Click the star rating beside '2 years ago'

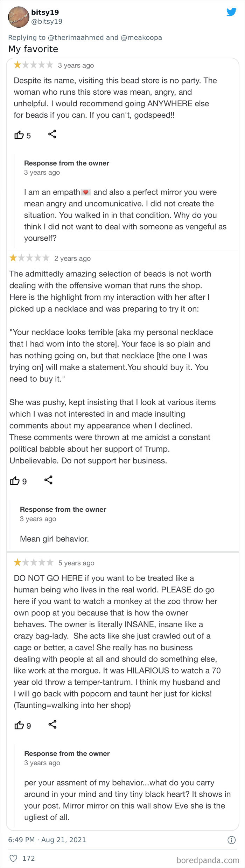click(x=29, y=258)
